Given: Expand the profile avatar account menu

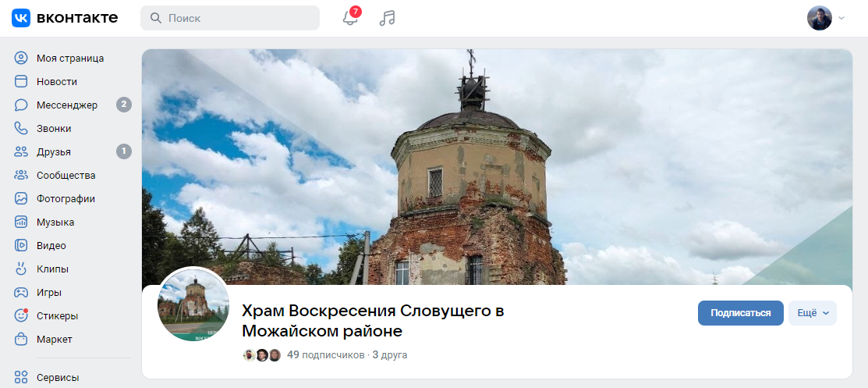Looking at the screenshot, I should point(826,18).
